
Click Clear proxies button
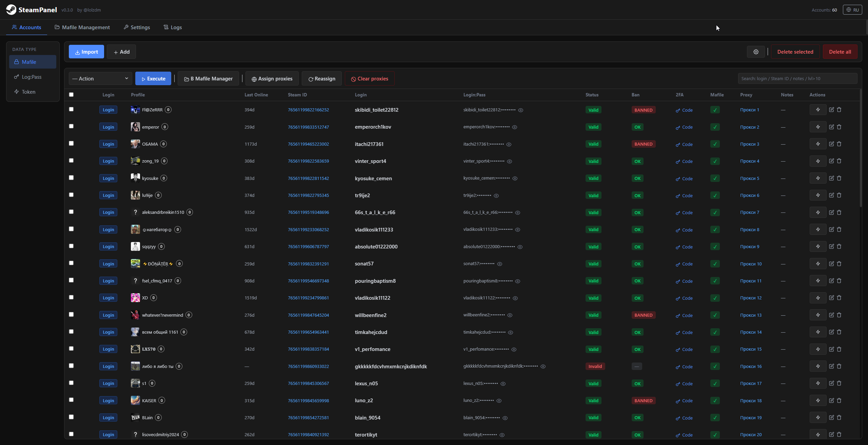[370, 78]
